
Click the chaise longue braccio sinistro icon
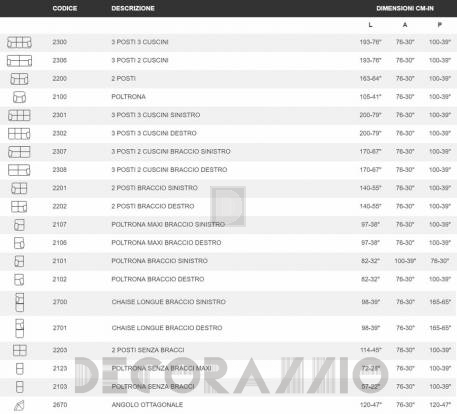pos(20,302)
